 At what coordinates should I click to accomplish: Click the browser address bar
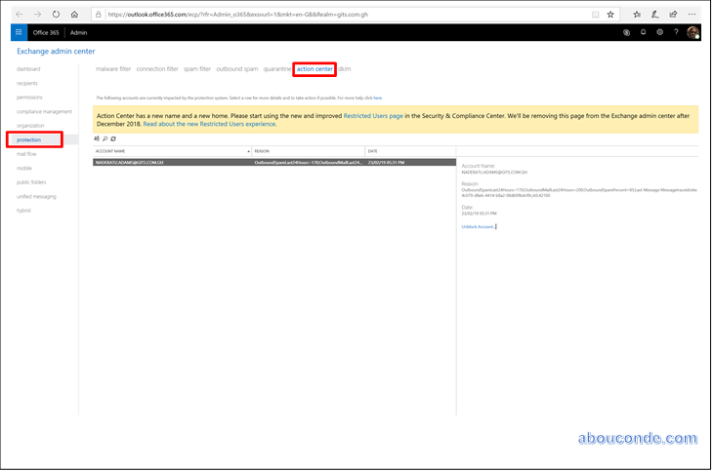[x=350, y=14]
